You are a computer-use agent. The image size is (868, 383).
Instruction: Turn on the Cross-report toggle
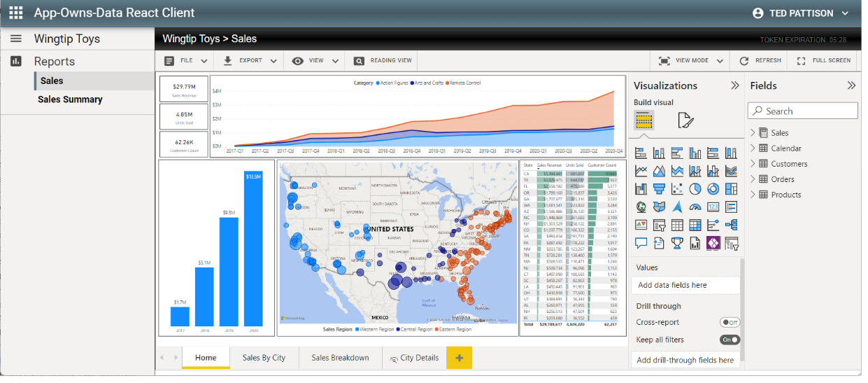(x=730, y=322)
